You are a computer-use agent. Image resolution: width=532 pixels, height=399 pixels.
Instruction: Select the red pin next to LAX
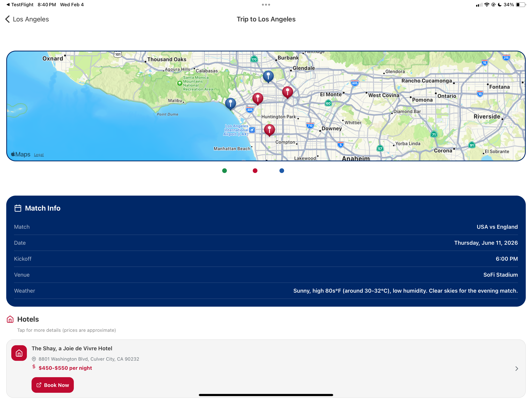pos(269,130)
